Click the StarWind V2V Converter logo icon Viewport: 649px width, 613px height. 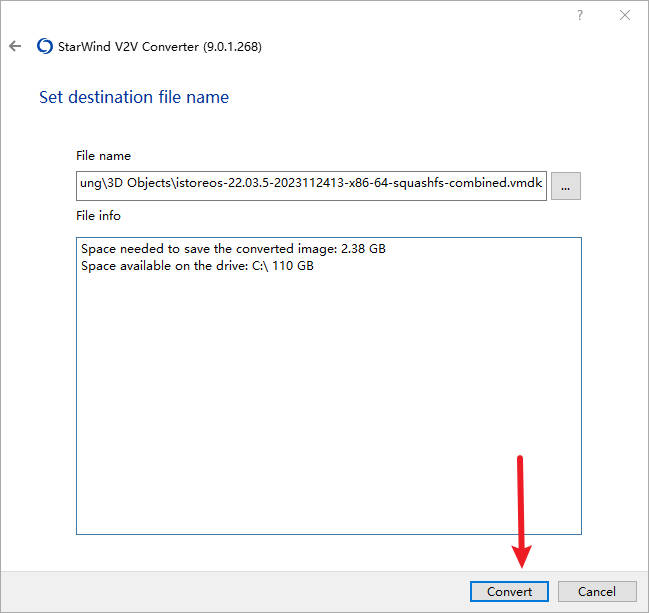coord(45,46)
